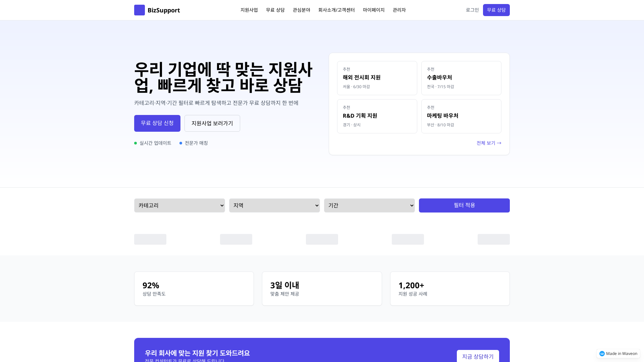Viewport: 644px width, 362px height.
Task: Click the Made in Waveon badge
Action: click(x=618, y=354)
